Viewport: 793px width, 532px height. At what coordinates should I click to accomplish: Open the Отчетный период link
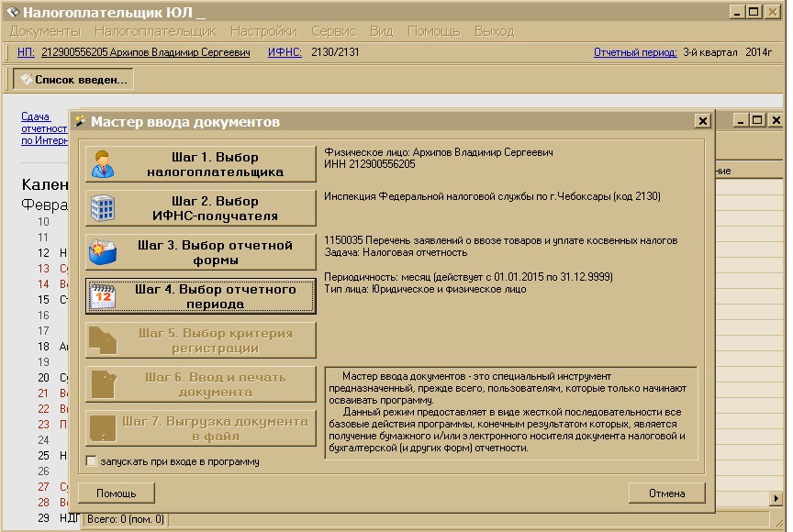635,52
